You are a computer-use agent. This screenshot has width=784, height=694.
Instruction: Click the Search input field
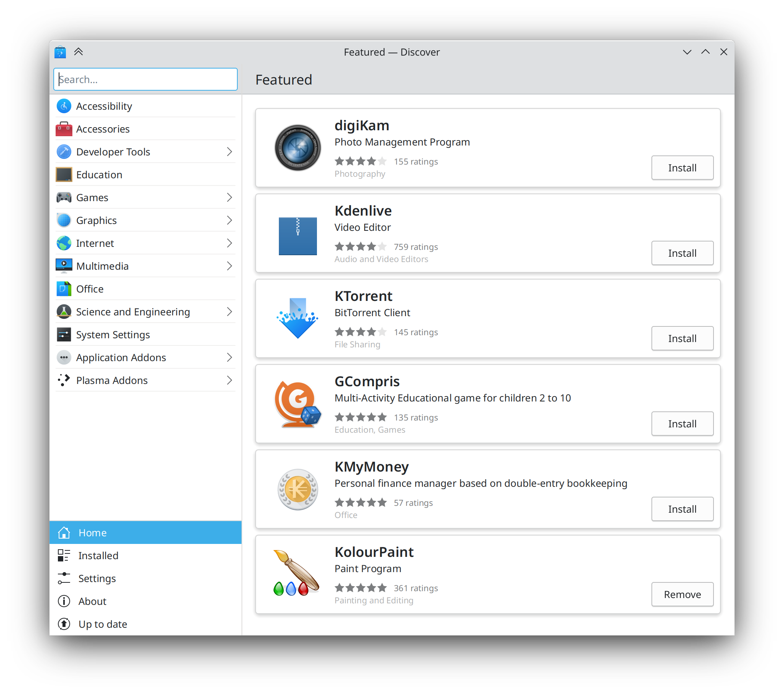click(146, 79)
